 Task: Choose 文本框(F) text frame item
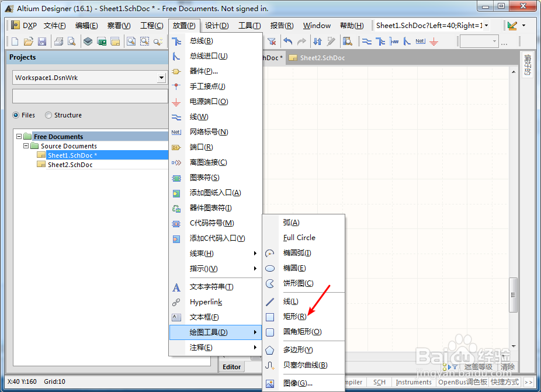216,317
